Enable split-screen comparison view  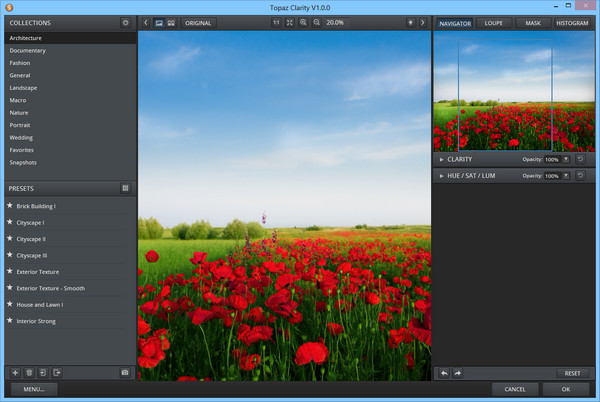(x=171, y=22)
